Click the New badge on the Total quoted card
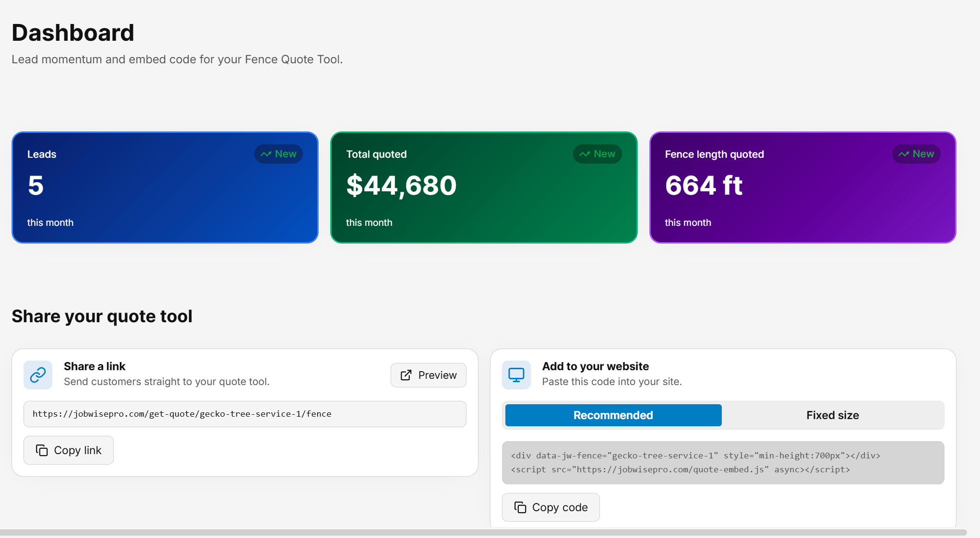Screen dimensions: 980x538 click(x=598, y=154)
